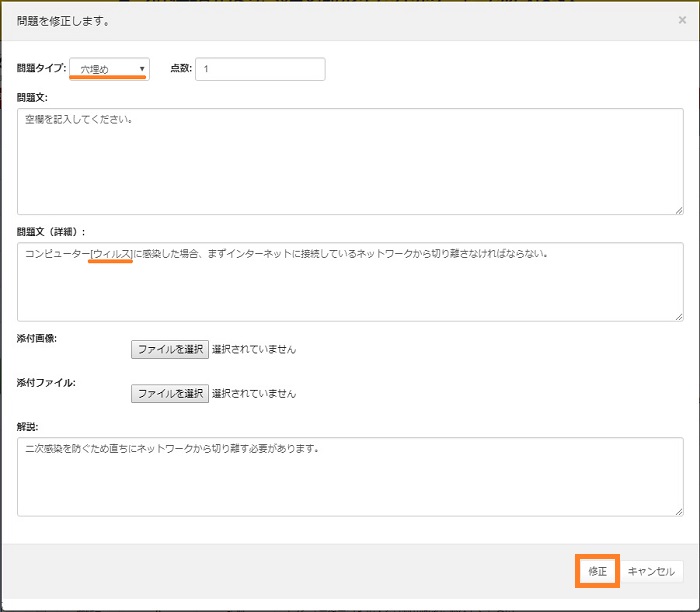Click the キャンセル button

coord(652,571)
